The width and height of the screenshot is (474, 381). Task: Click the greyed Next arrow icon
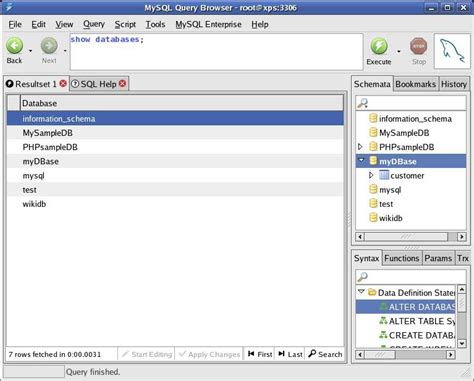49,46
